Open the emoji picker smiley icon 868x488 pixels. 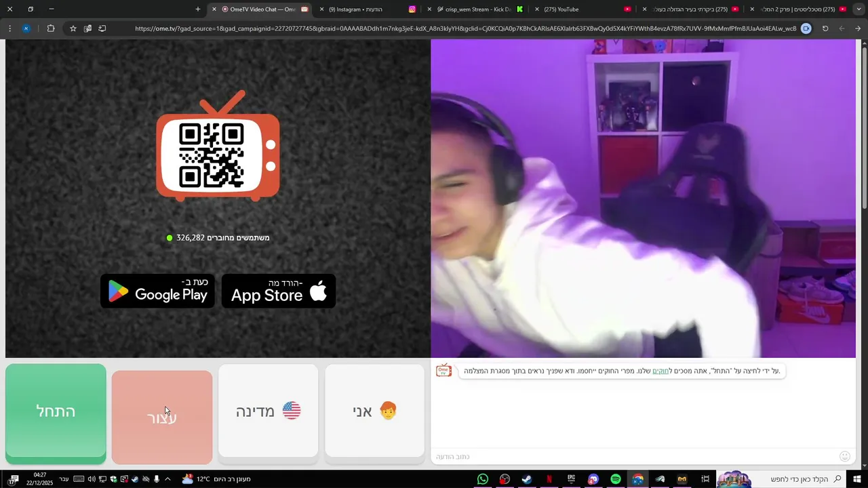tap(845, 457)
